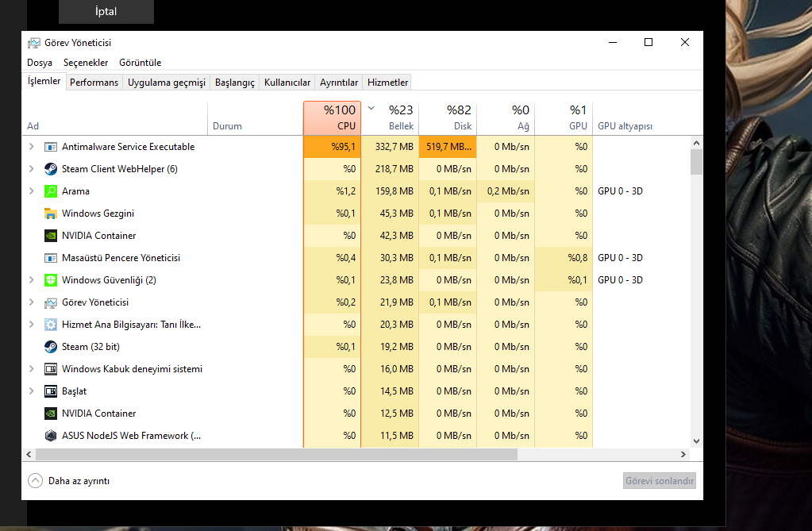
Task: Switch to the Performans tab
Action: (x=94, y=83)
